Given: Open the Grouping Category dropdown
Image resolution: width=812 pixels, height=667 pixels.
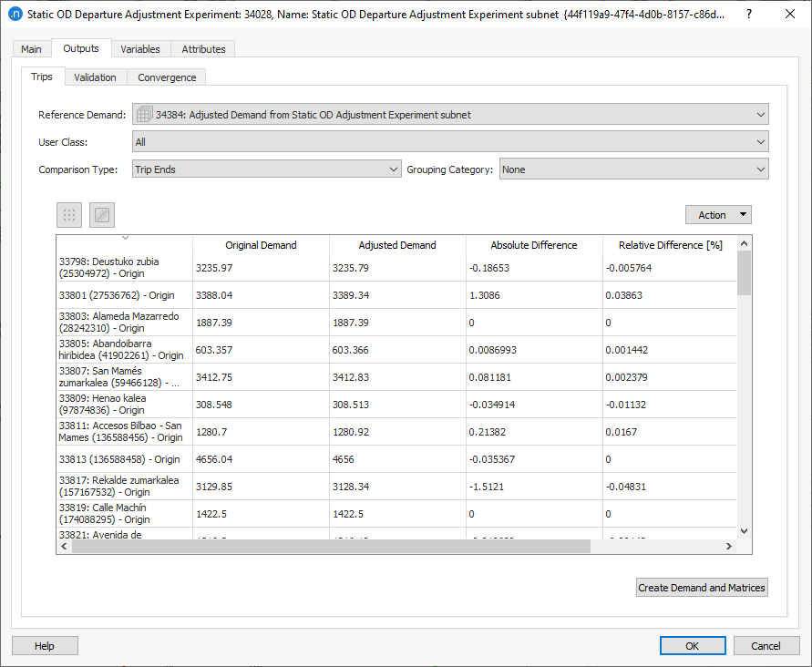Looking at the screenshot, I should coord(757,169).
